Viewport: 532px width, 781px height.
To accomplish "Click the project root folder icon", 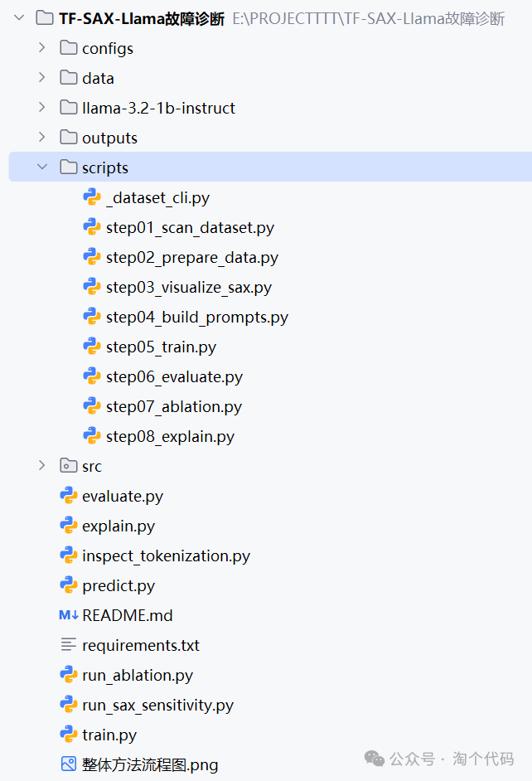I will click(45, 18).
